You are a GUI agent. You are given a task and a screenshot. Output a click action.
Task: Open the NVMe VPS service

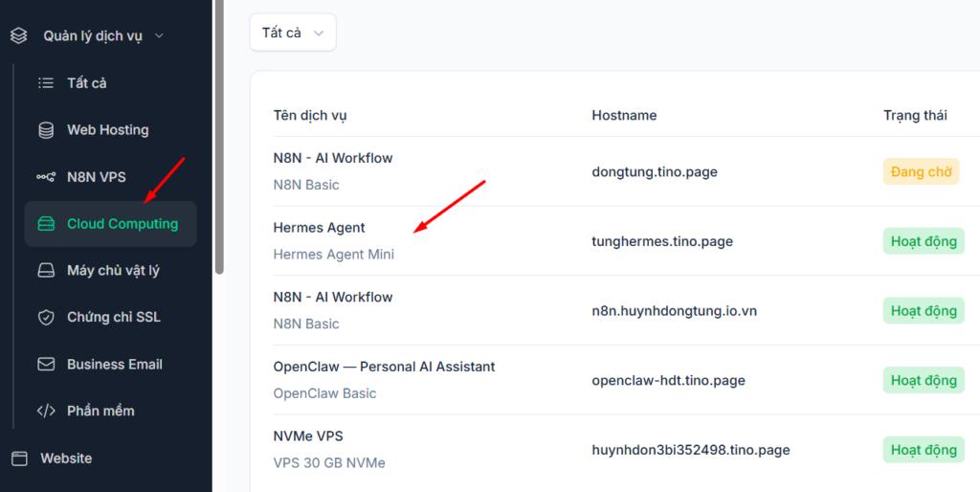coord(308,436)
